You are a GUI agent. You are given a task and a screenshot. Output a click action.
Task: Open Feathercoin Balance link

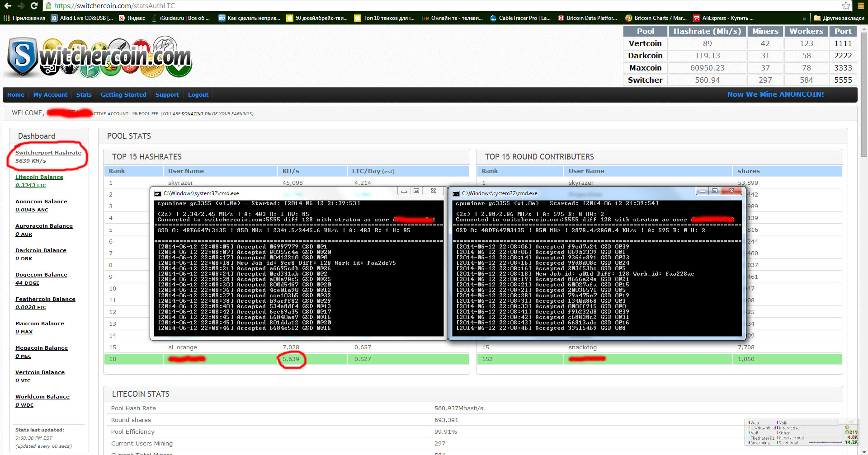tap(45, 299)
